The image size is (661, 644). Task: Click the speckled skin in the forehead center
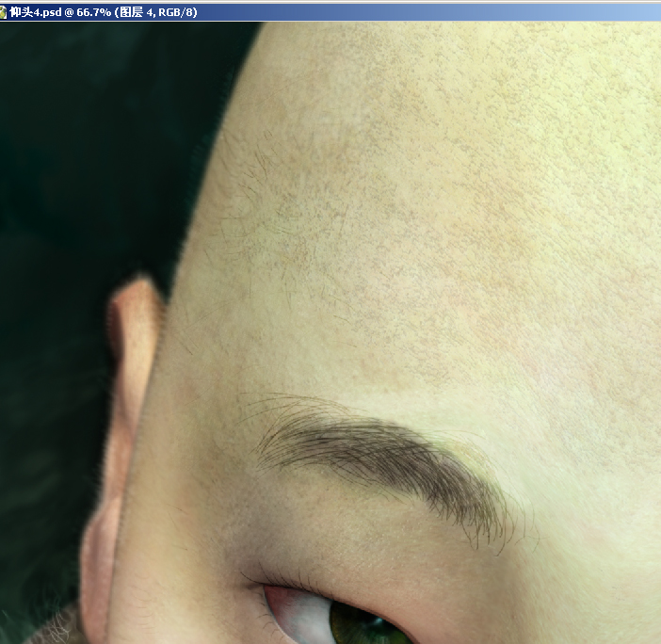(395, 235)
